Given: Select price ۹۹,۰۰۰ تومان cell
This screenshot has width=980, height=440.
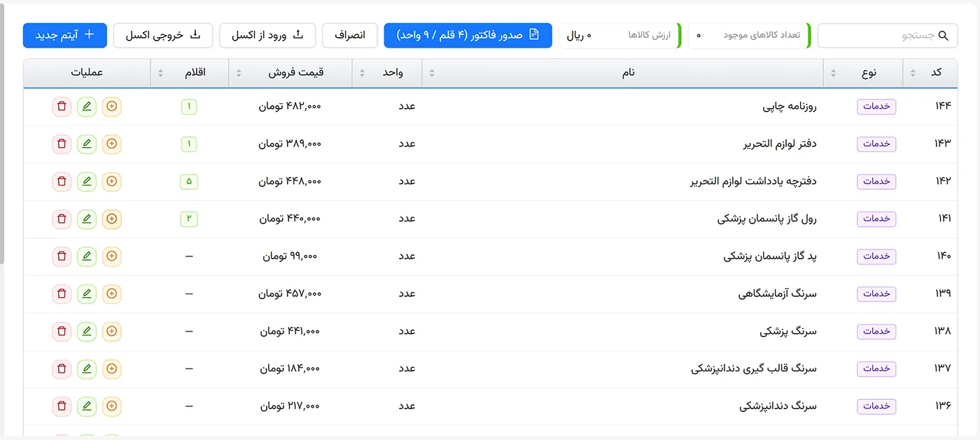Looking at the screenshot, I should (x=290, y=256).
